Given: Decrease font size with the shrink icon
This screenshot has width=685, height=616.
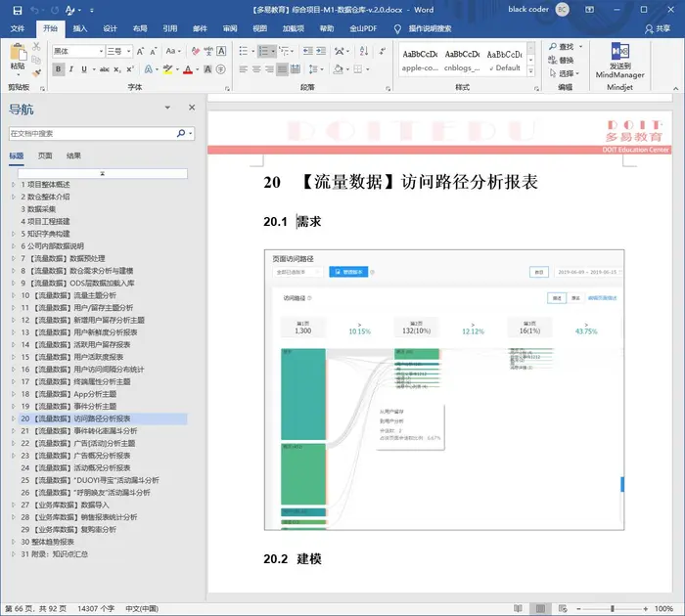Looking at the screenshot, I should (153, 52).
